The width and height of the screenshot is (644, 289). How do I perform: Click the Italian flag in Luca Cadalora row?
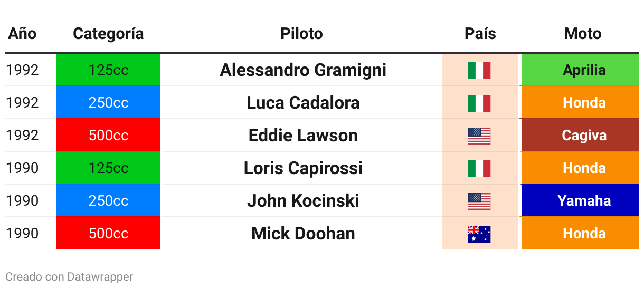479,103
